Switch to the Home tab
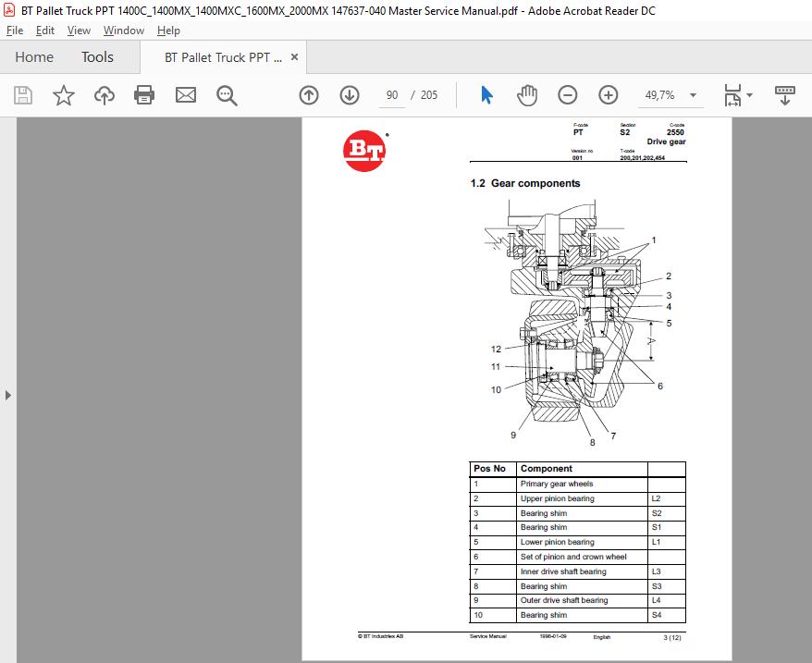This screenshot has width=812, height=663. click(34, 57)
